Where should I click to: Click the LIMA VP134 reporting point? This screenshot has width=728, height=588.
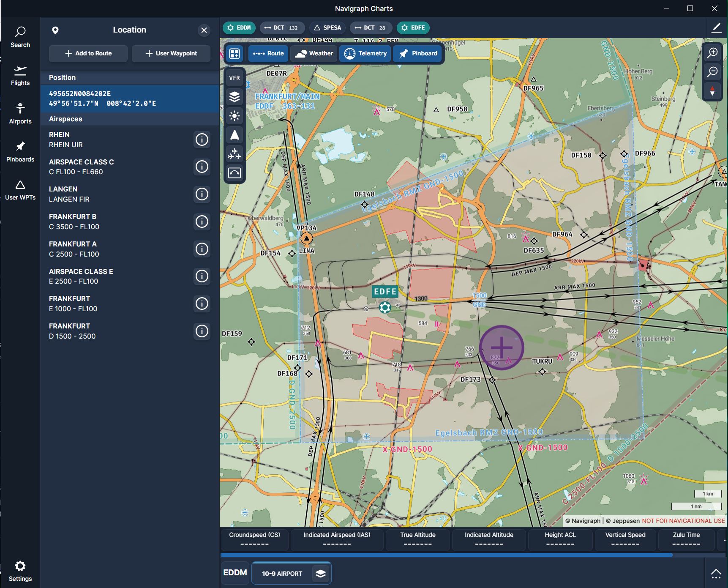click(307, 239)
